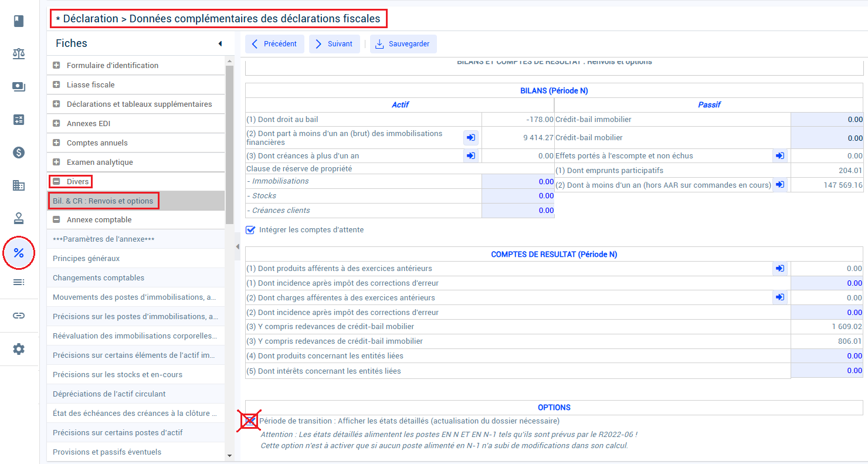Collapse the Fiches panel with arrow

pyautogui.click(x=220, y=43)
